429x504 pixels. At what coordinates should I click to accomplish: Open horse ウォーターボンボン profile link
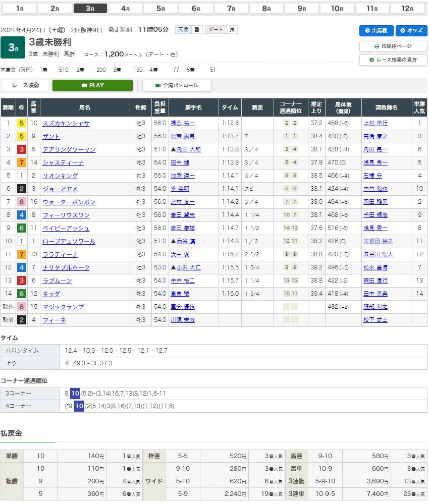click(x=69, y=202)
